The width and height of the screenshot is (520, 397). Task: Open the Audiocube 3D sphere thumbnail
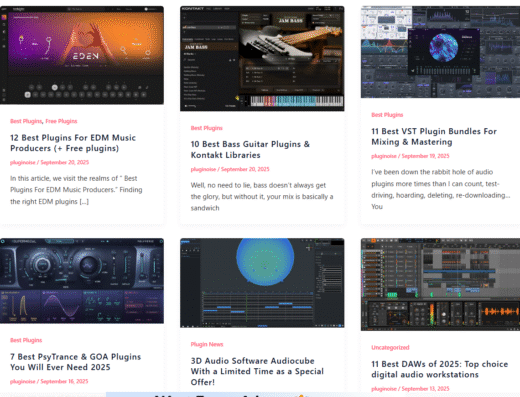[x=262, y=283]
